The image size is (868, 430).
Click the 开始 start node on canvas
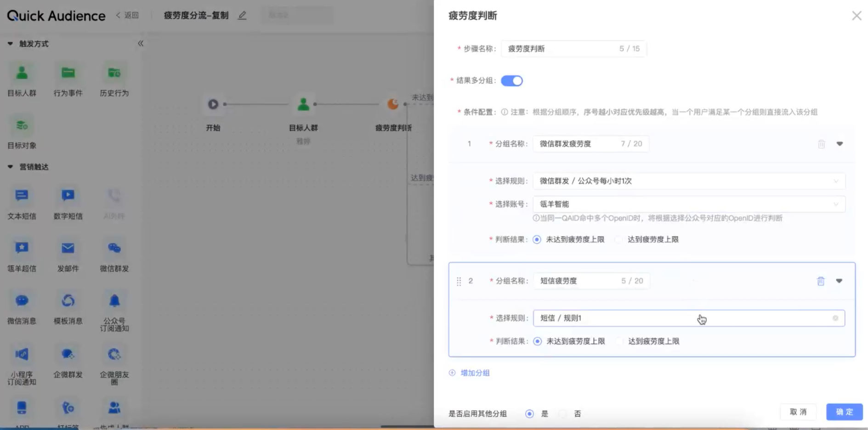(x=213, y=104)
